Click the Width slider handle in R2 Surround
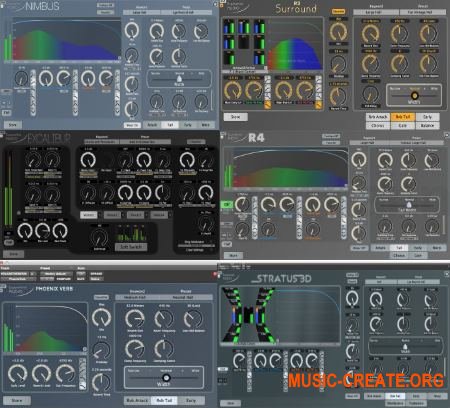 [x=414, y=96]
